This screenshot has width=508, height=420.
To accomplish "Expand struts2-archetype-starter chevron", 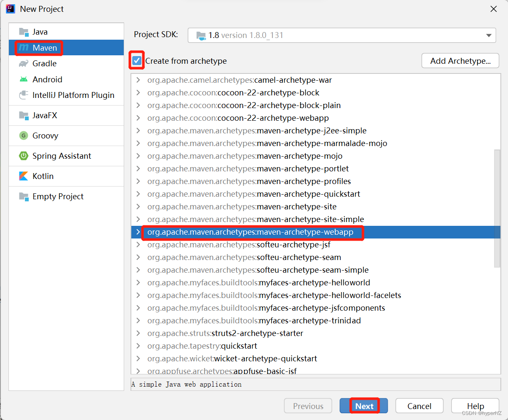I will point(138,333).
